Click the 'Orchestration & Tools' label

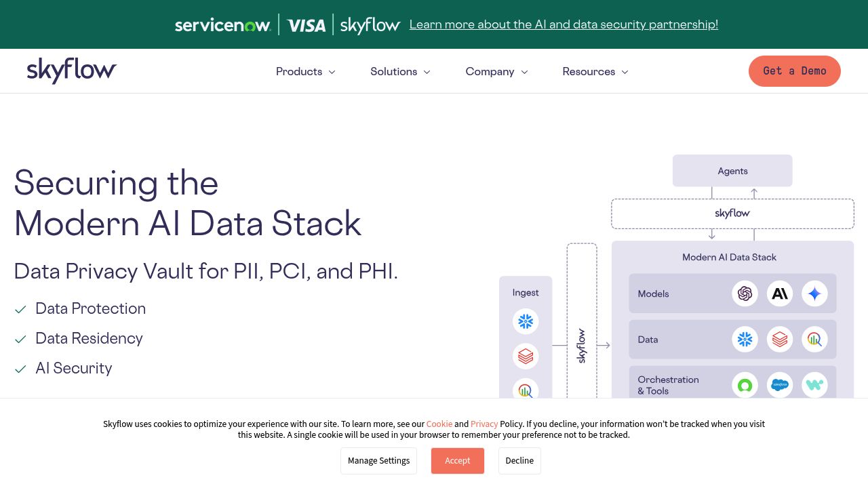(669, 385)
